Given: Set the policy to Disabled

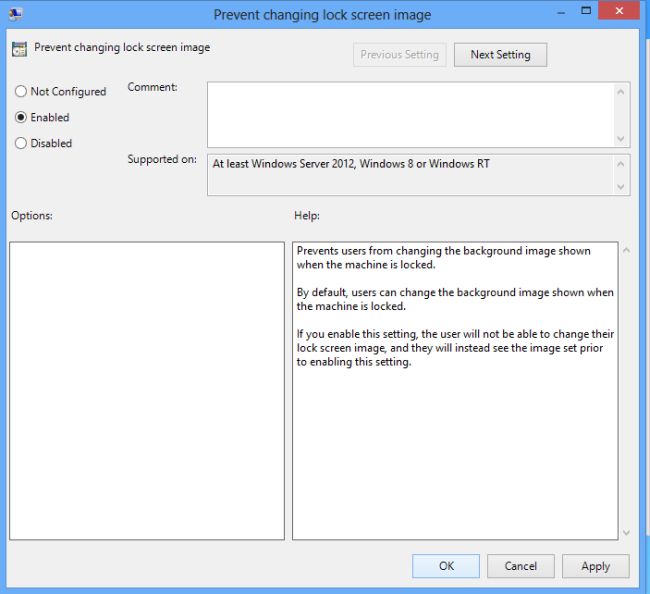Looking at the screenshot, I should point(21,144).
